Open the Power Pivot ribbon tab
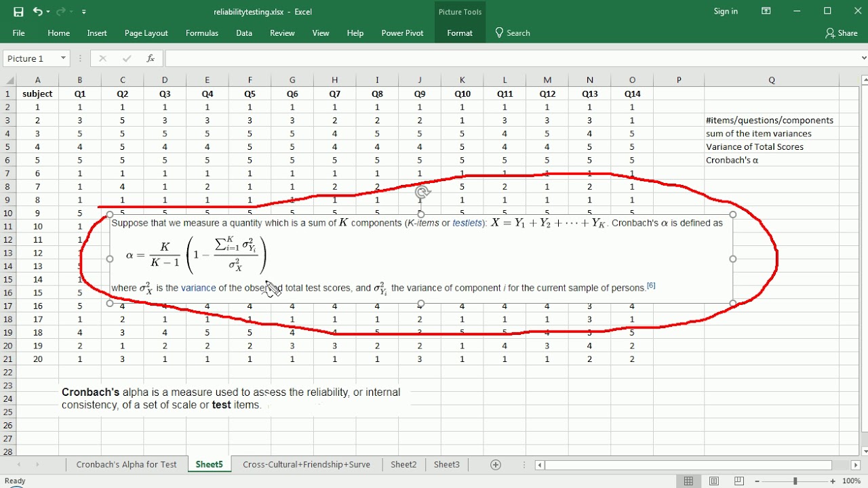The image size is (868, 488). tap(402, 33)
